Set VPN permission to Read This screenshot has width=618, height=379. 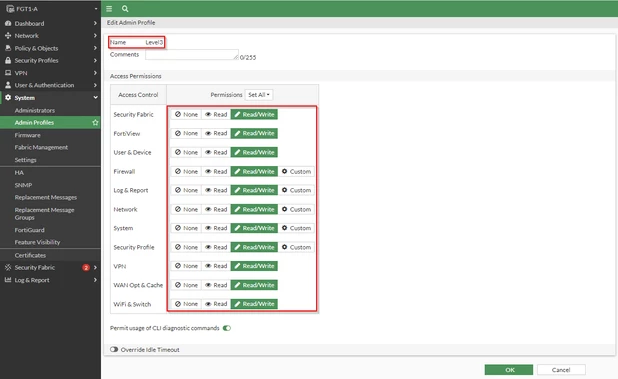[x=216, y=266]
